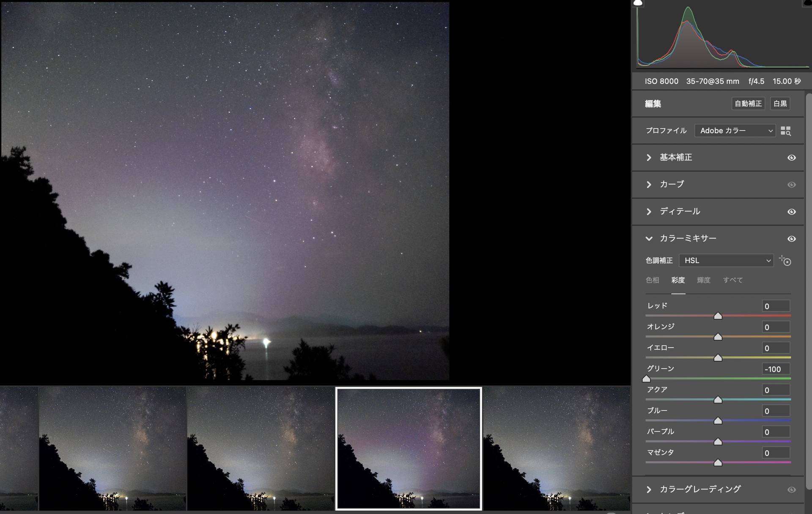This screenshot has width=812, height=514.
Task: Open the profile browser grid icon
Action: [x=785, y=131]
